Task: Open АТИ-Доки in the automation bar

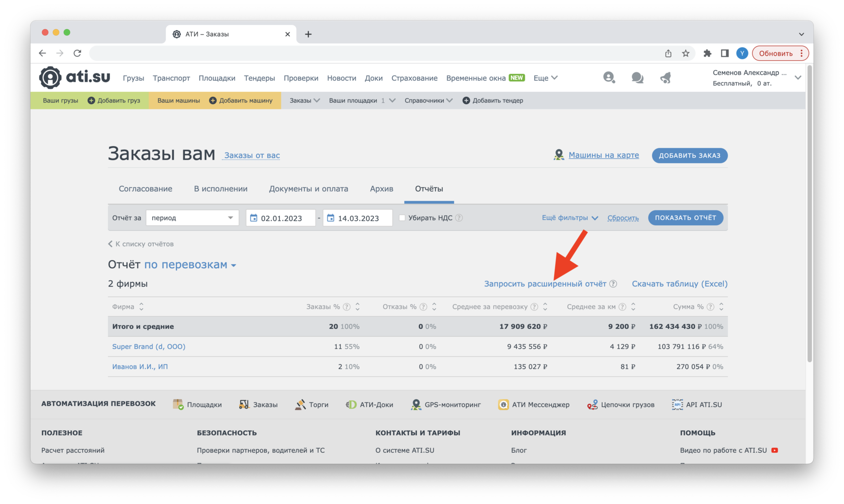Action: click(370, 405)
